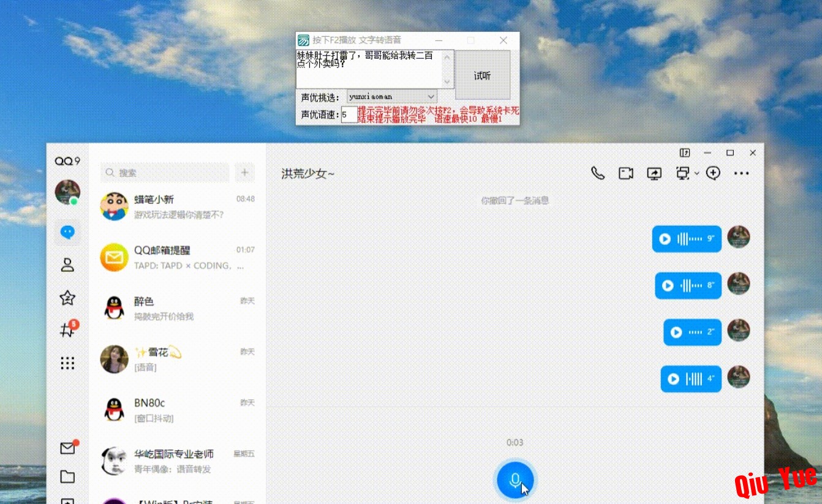
Task: Click the yellow QQ邮箱提醒 mail avatar
Action: coord(114,257)
